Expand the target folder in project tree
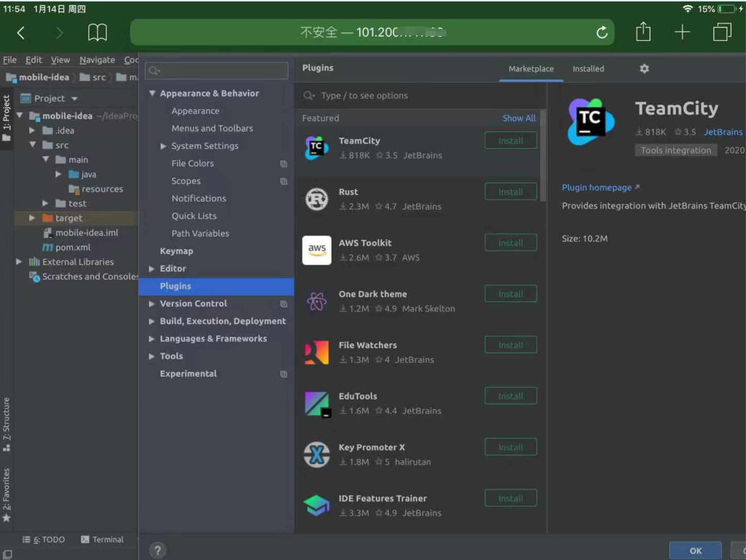 (32, 218)
